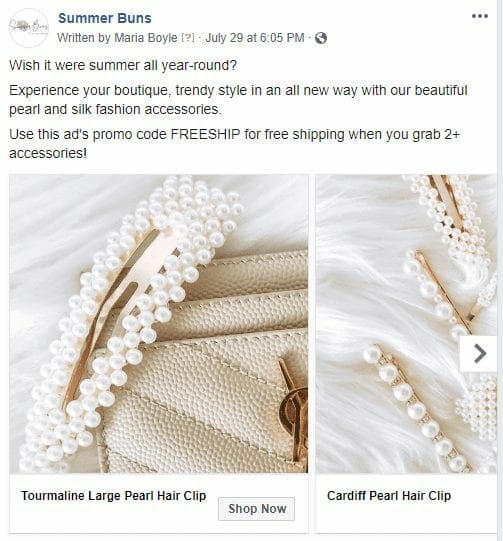Viewport: 503px width, 541px height.
Task: Click the Shop Now button
Action: pyautogui.click(x=256, y=509)
